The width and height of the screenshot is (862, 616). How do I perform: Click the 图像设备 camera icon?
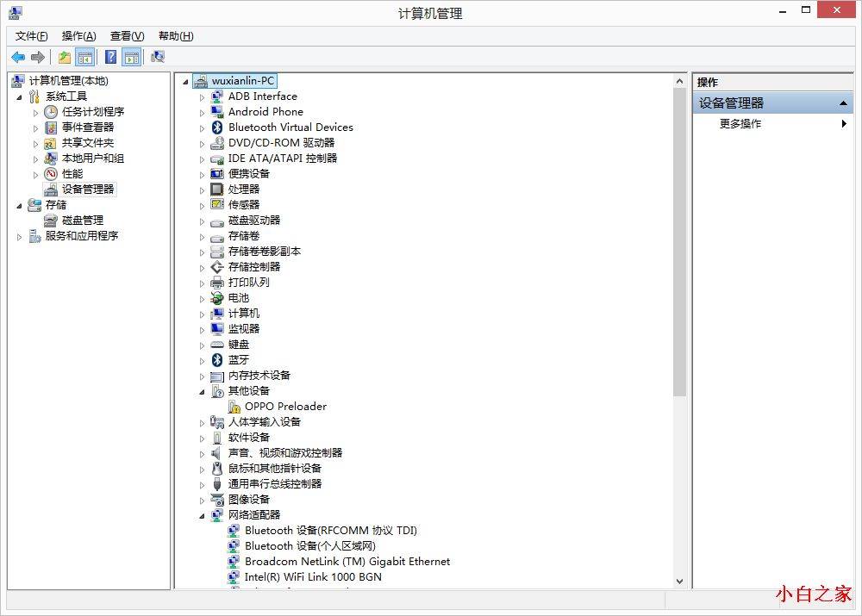(x=218, y=500)
